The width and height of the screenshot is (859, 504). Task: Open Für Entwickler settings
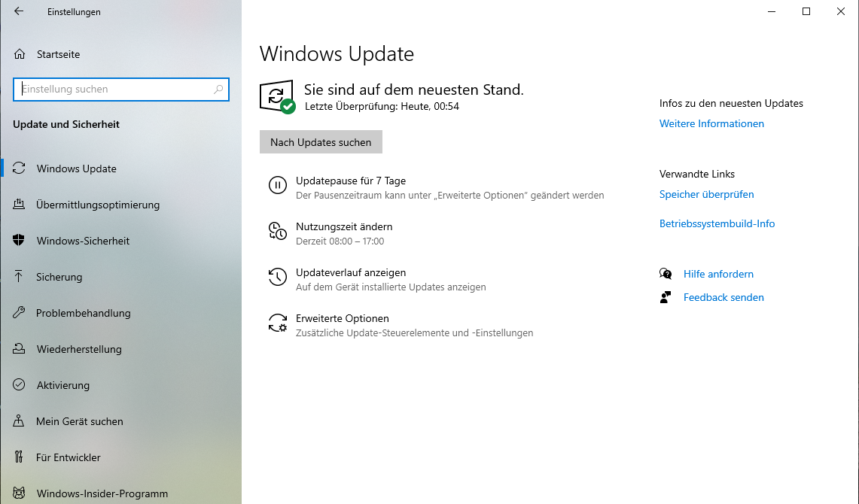120,457
